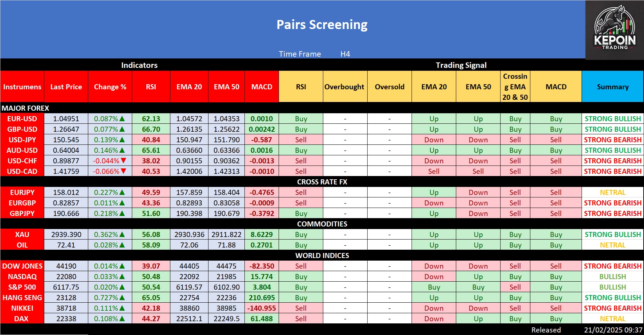This screenshot has height=335, width=644.
Task: Select the H4 time frame cell
Action: point(345,54)
